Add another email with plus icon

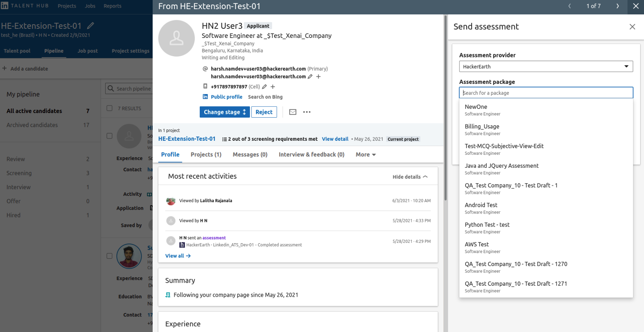coord(319,77)
